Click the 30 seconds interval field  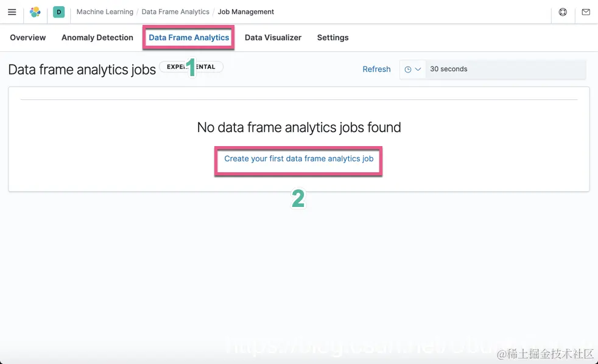click(x=505, y=69)
